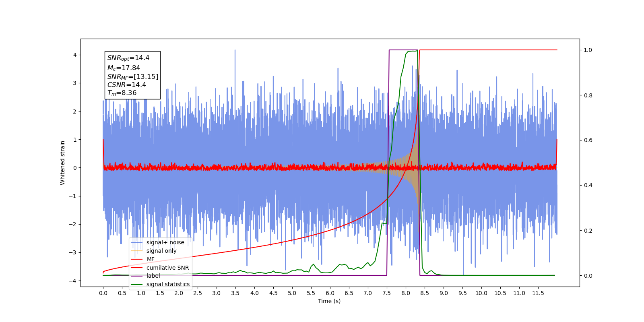Click the Mc=17.84 annotation text
Screen dimensions: 644x322
tap(124, 68)
